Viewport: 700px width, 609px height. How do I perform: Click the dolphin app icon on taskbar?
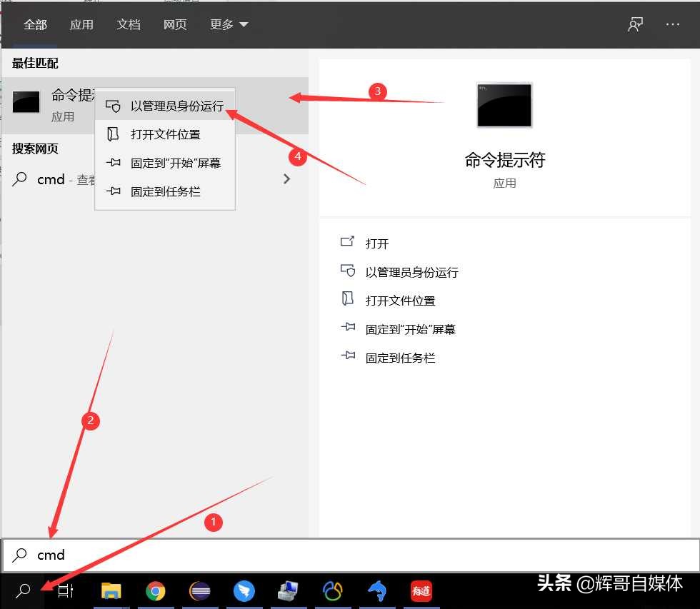377,591
